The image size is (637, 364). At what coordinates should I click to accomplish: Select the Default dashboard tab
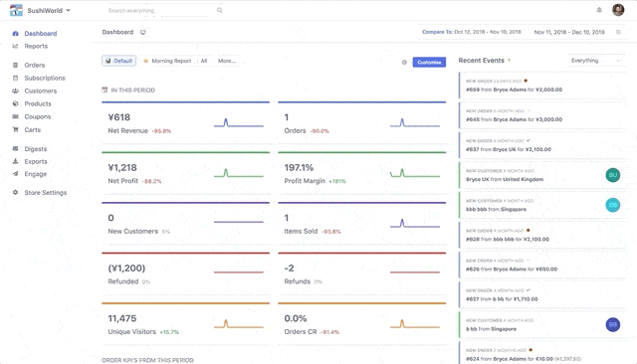(x=118, y=61)
